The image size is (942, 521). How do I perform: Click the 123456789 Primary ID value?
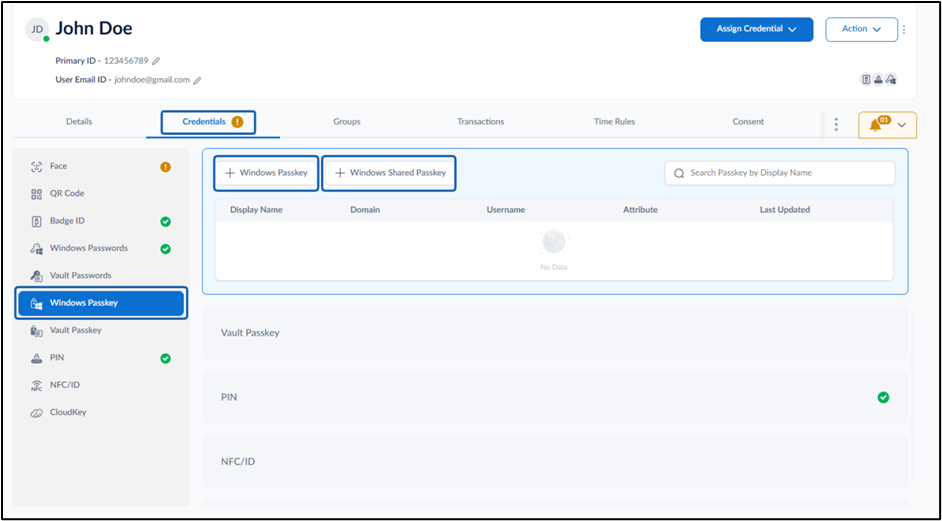pyautogui.click(x=126, y=61)
